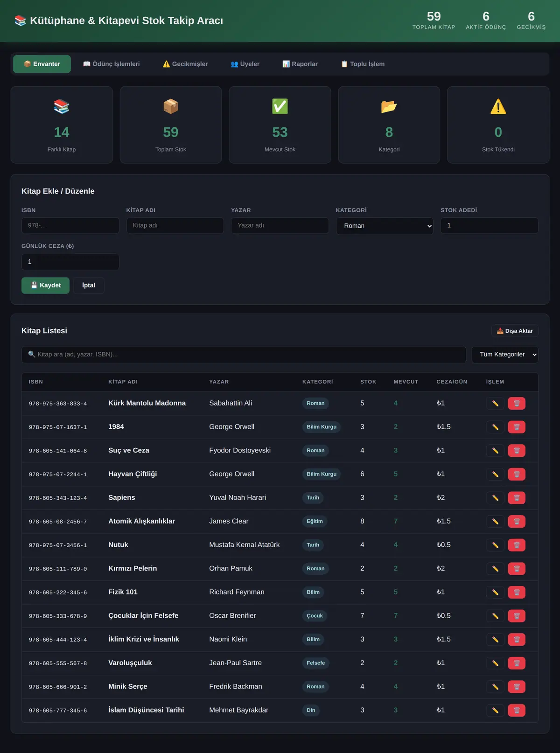This screenshot has height=753, width=560.
Task: Open the Ödünç İşlemleri tab
Action: coord(111,64)
